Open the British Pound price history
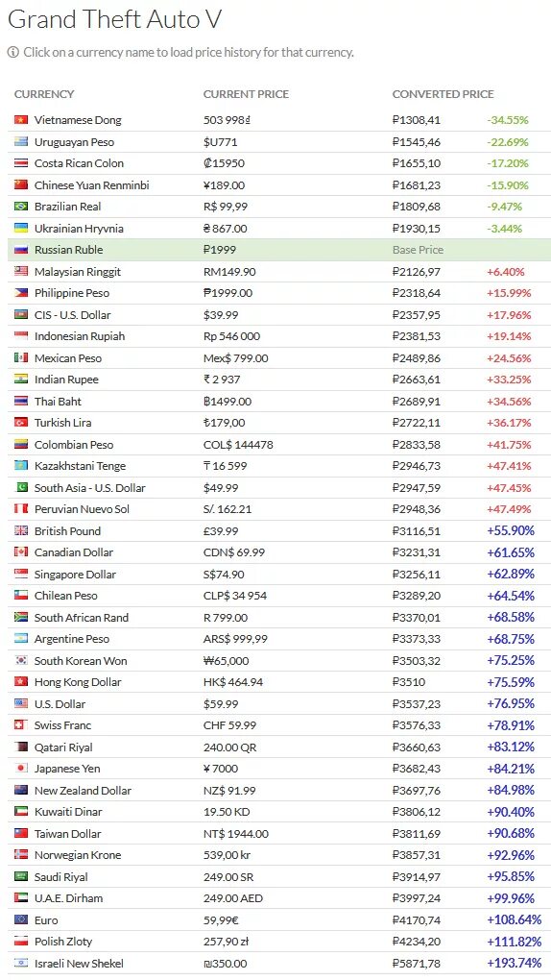The height and width of the screenshot is (980, 551). tap(67, 530)
